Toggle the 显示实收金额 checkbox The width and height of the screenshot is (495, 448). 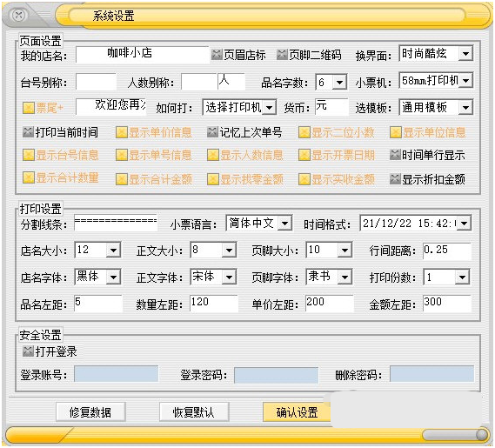click(304, 179)
